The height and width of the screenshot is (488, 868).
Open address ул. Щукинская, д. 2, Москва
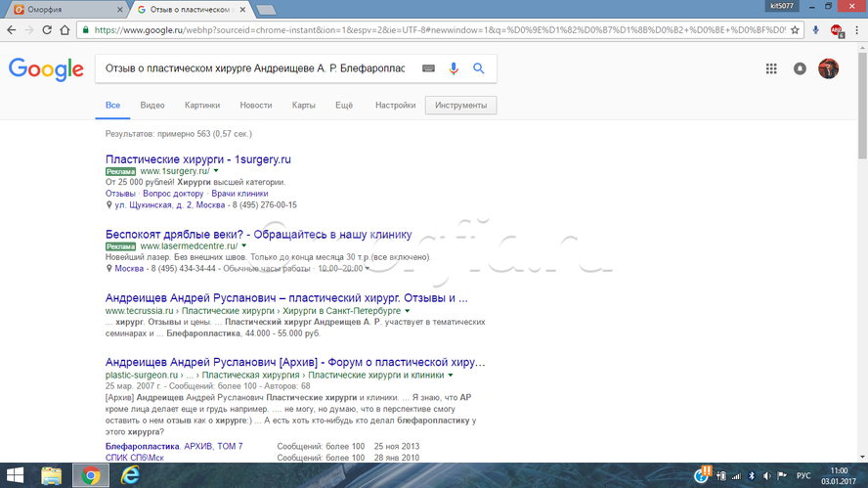point(169,205)
